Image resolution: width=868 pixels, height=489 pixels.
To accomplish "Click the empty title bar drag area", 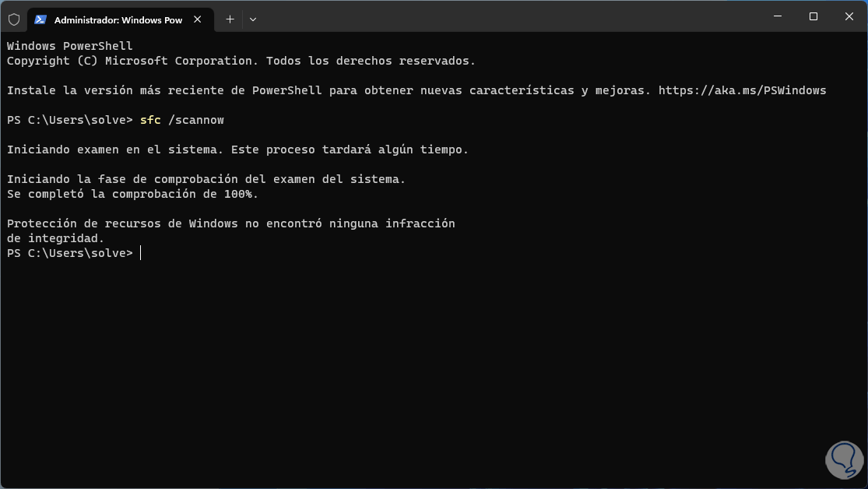I will [506, 17].
